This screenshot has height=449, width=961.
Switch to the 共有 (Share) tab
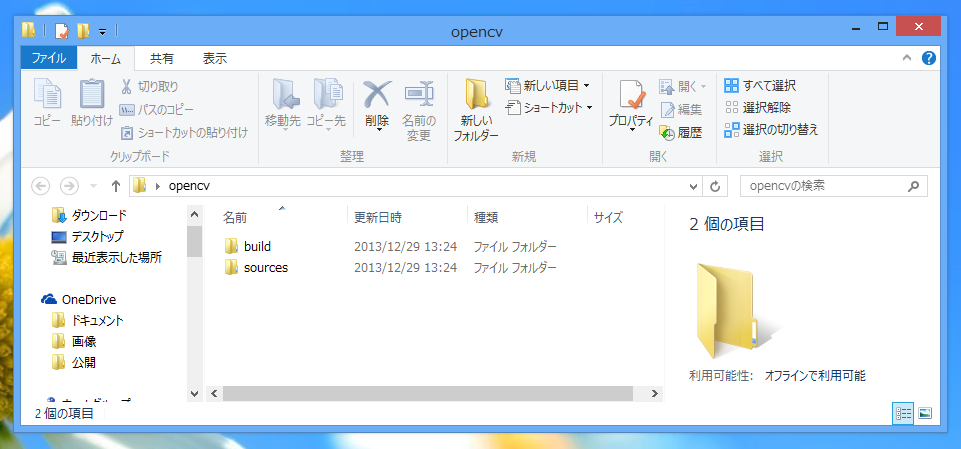click(x=162, y=59)
